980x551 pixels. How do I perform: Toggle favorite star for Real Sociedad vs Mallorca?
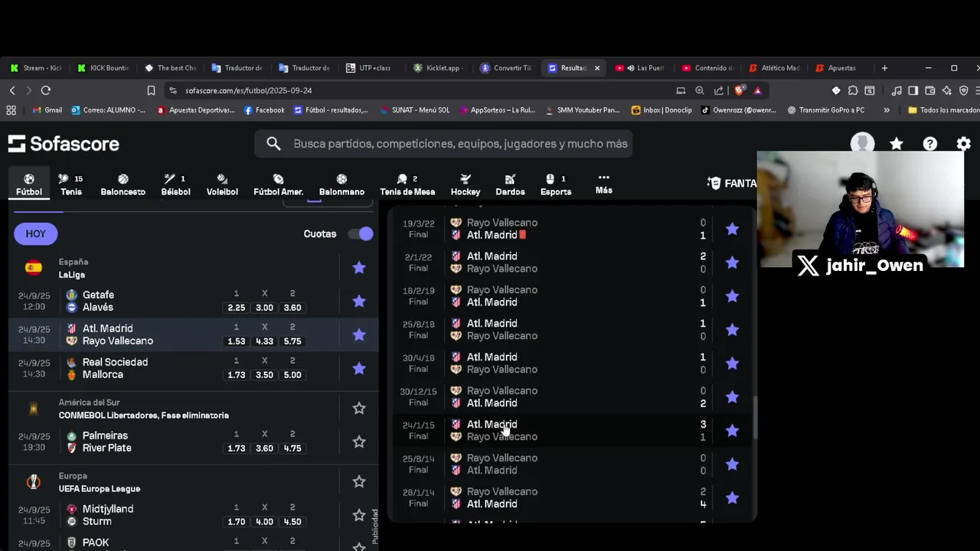tap(359, 369)
